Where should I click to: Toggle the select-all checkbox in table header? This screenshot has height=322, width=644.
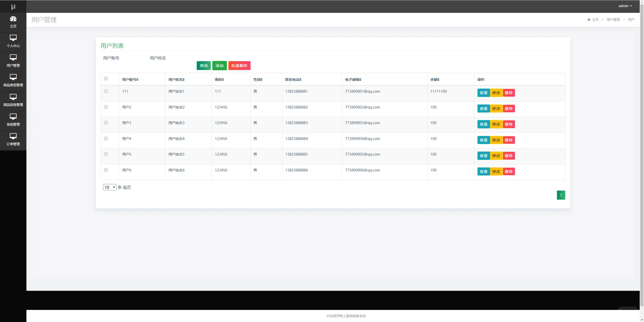click(x=106, y=79)
